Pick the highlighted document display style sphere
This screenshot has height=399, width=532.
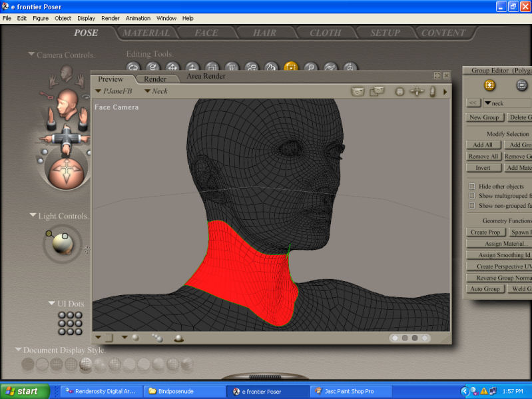click(x=86, y=364)
